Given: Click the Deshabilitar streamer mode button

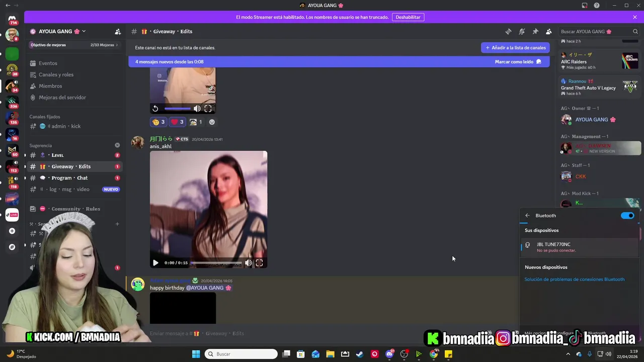Looking at the screenshot, I should pyautogui.click(x=408, y=17).
